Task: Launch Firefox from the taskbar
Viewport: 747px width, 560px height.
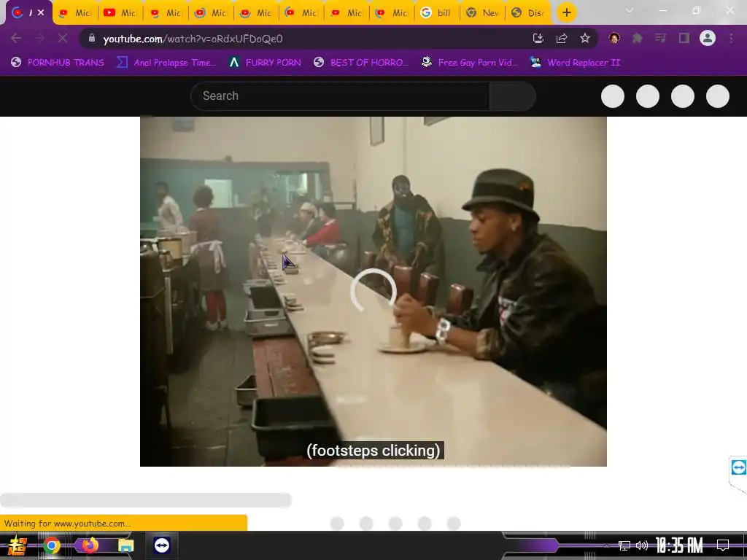Action: 90,545
